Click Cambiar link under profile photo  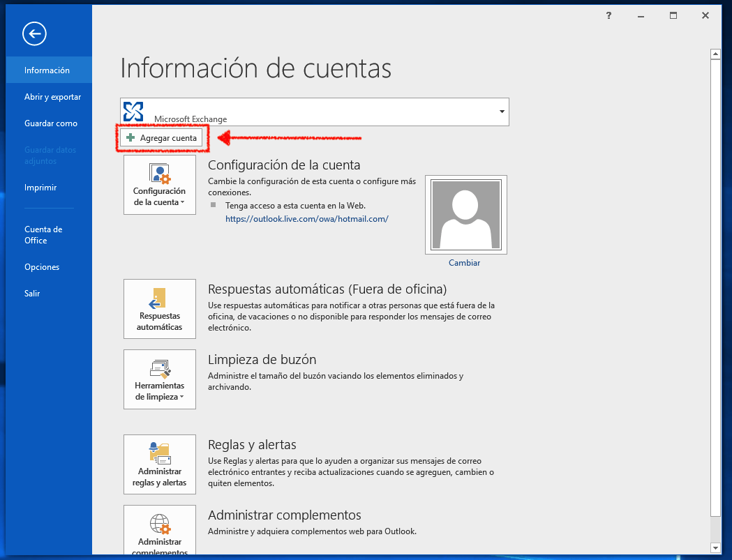[464, 263]
